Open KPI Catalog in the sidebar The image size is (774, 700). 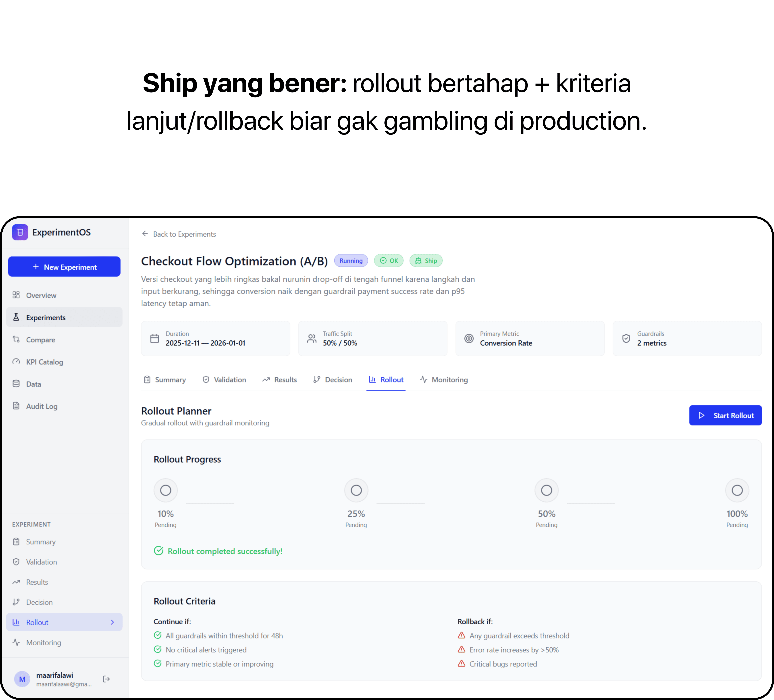(x=44, y=362)
